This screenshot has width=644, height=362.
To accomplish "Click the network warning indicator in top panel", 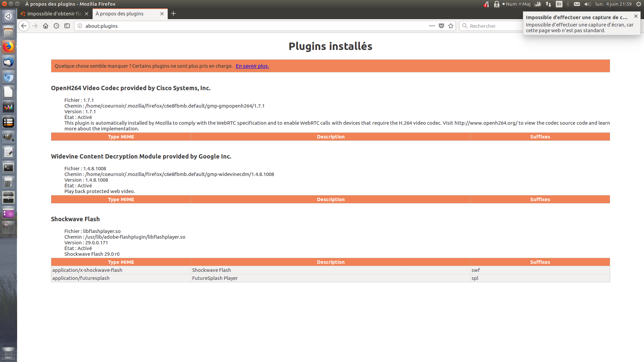I will [x=486, y=4].
